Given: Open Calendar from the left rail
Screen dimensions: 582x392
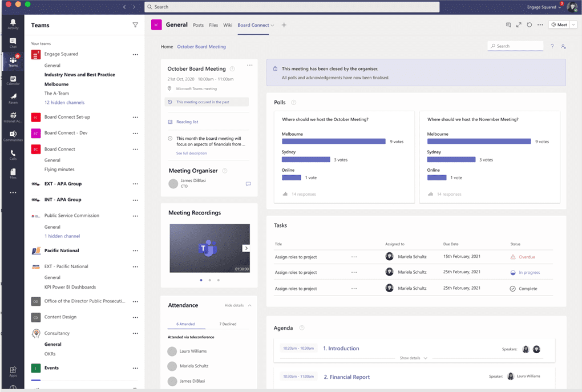Looking at the screenshot, I should pos(13,80).
